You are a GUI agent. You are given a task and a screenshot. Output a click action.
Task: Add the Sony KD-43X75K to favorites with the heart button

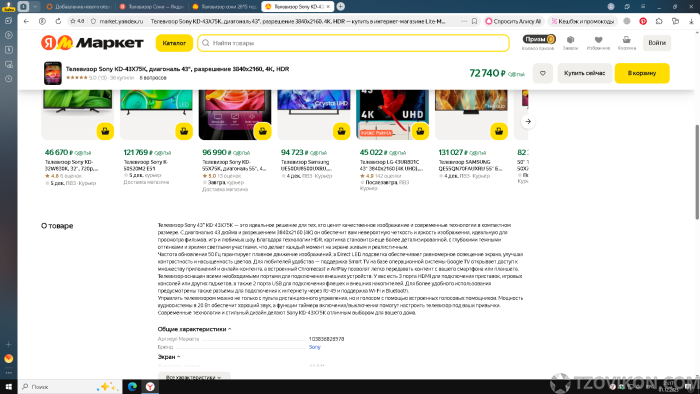pos(542,73)
